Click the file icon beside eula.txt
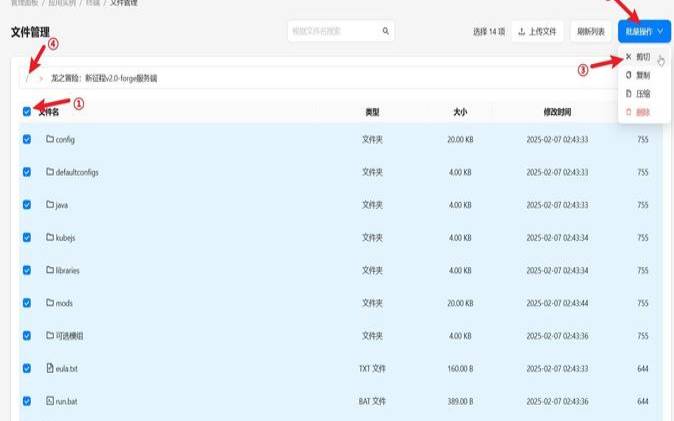 click(x=49, y=368)
